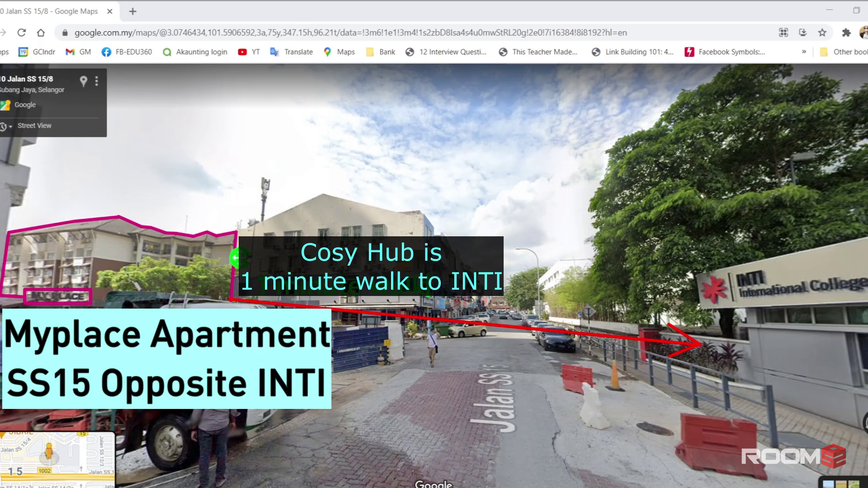This screenshot has width=868, height=488.
Task: Open the GCIndr bookmark
Action: click(37, 52)
